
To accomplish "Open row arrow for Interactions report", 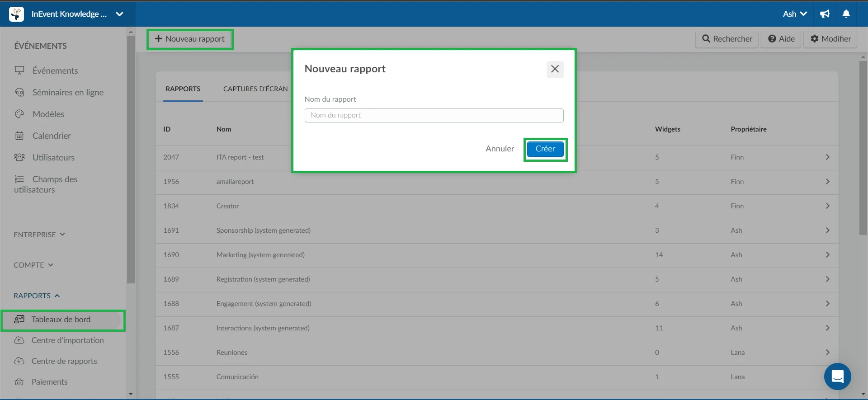I will tap(827, 328).
